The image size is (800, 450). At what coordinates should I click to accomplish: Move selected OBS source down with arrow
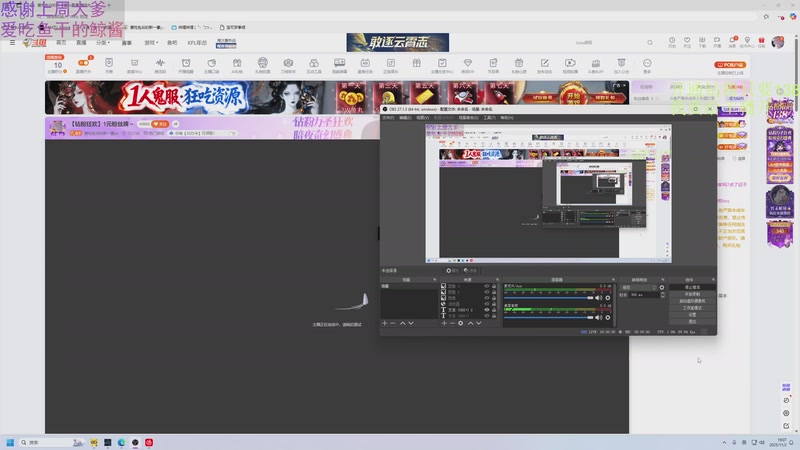(x=479, y=323)
